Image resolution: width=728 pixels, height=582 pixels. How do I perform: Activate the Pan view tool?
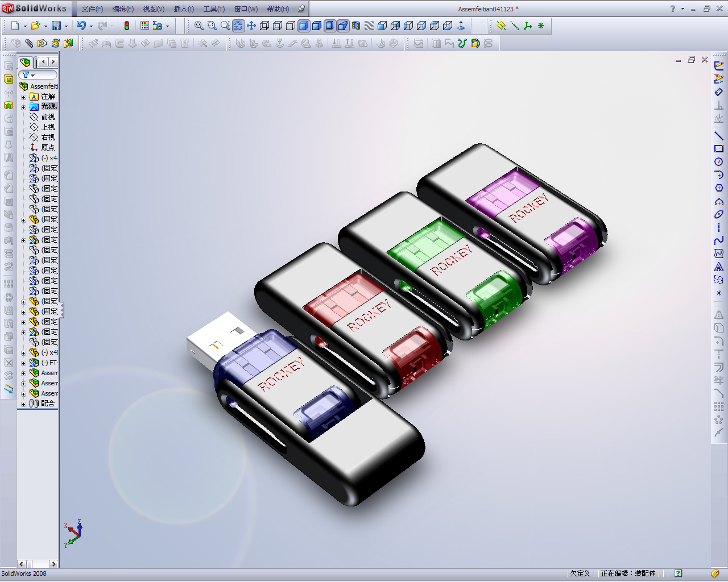point(251,26)
